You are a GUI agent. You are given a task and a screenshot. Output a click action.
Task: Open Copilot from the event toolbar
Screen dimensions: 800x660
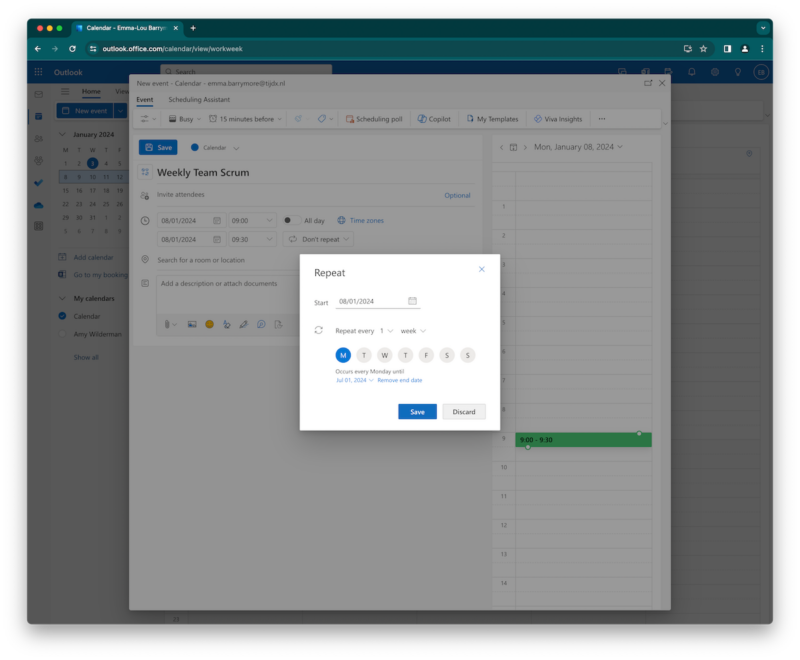tap(434, 119)
